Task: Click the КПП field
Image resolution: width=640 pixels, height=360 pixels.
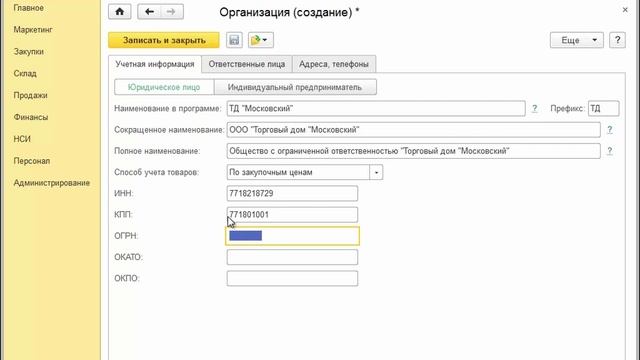Action: [292, 215]
